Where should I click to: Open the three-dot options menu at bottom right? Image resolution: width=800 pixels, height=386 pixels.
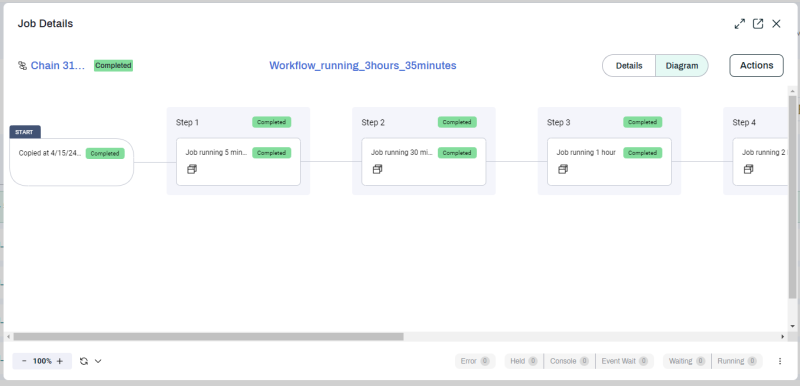[780, 361]
